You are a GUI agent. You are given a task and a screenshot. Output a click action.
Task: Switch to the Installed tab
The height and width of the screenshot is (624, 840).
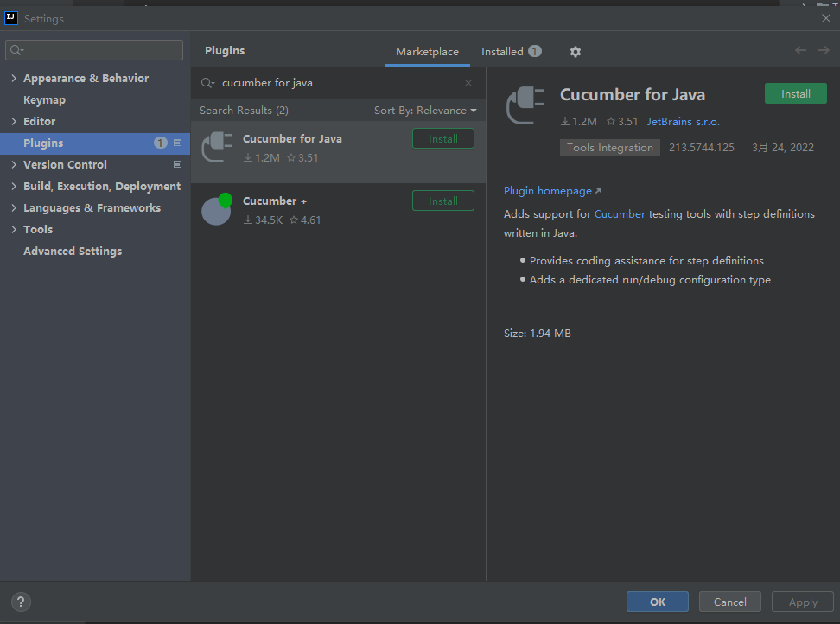click(x=502, y=51)
